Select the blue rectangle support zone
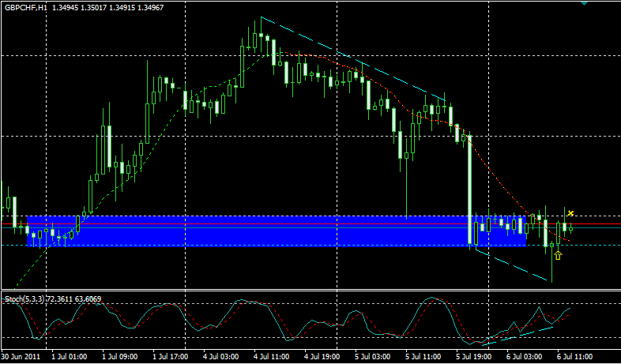 click(276, 231)
